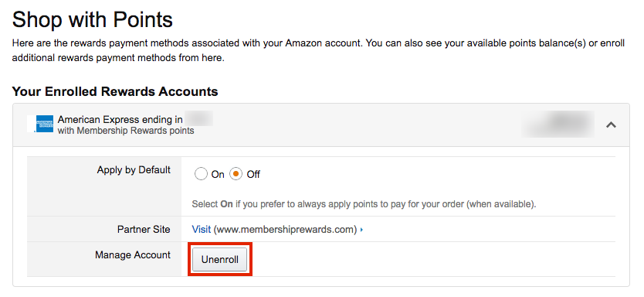Click the blurred card ending digits
The height and width of the screenshot is (297, 644).
198,120
